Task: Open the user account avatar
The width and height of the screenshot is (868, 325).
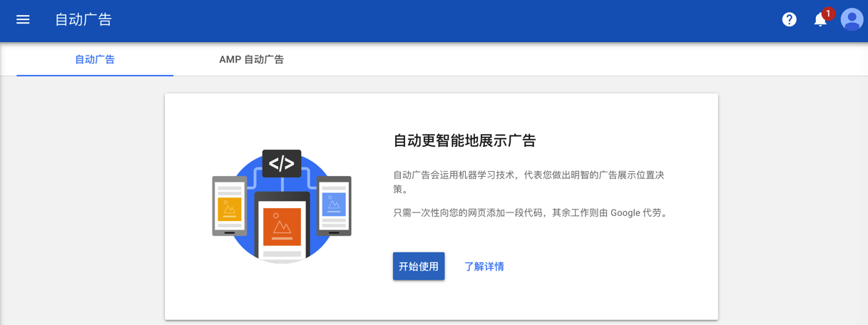Action: tap(852, 19)
